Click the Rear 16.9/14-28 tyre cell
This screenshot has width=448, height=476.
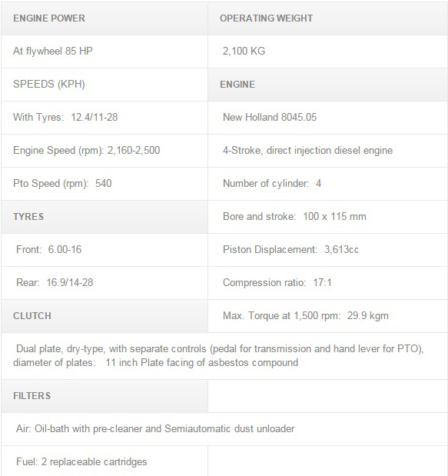[x=105, y=283]
